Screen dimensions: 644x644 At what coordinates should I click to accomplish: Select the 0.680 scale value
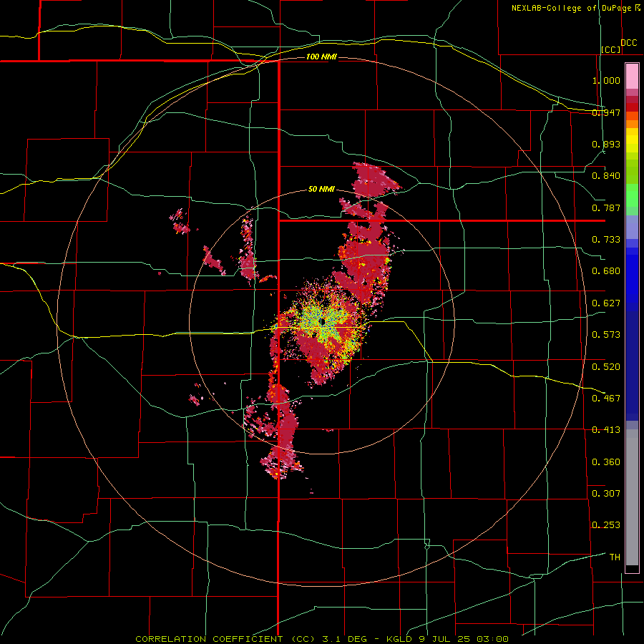pyautogui.click(x=606, y=271)
